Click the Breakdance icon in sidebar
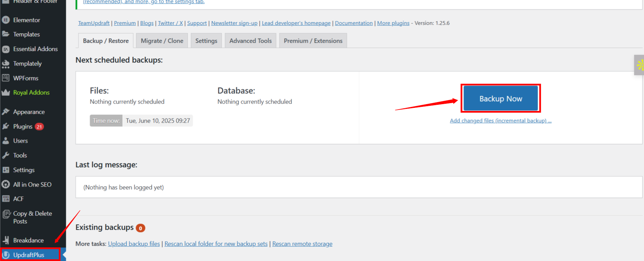The width and height of the screenshot is (644, 261). pos(6,240)
